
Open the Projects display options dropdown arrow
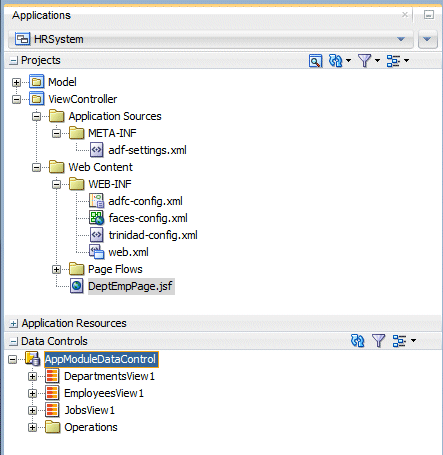pos(406,61)
